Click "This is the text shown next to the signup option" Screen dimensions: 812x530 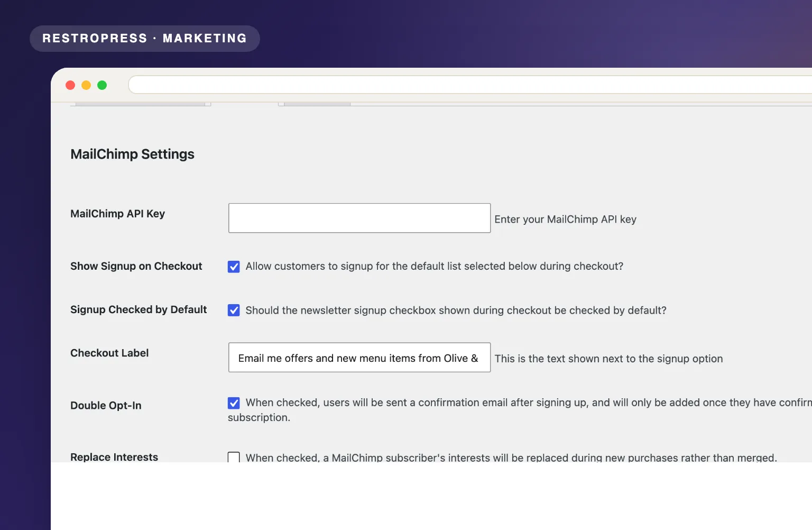pyautogui.click(x=608, y=359)
